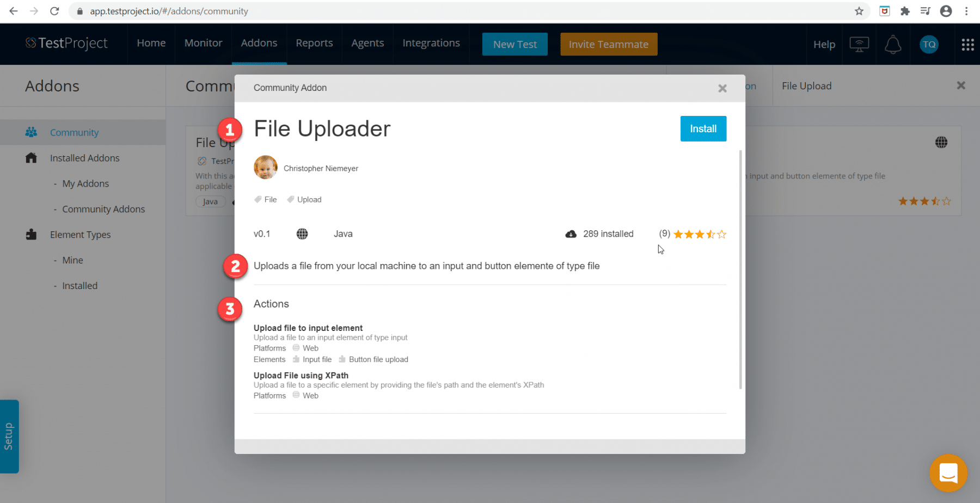
Task: Click the TestProject logo
Action: pyautogui.click(x=66, y=43)
